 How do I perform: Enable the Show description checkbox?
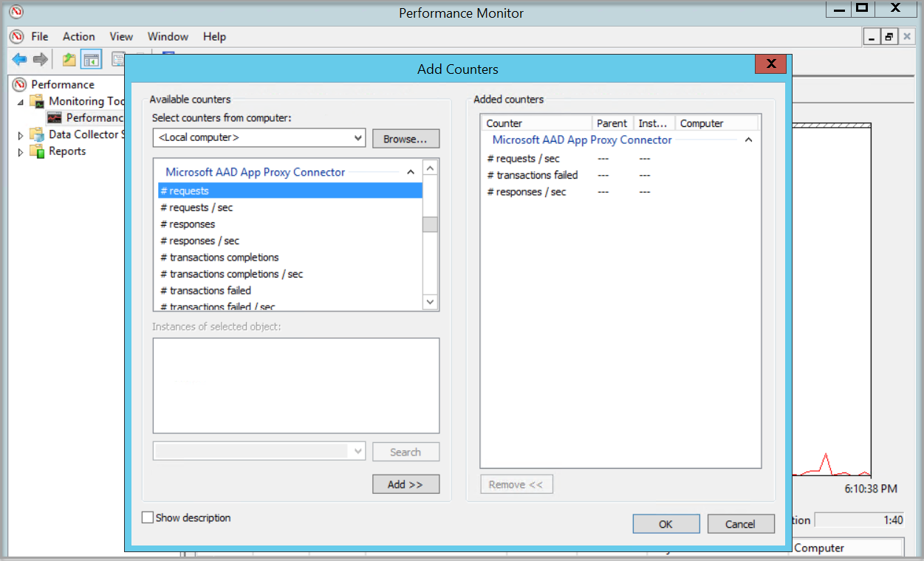pyautogui.click(x=148, y=517)
